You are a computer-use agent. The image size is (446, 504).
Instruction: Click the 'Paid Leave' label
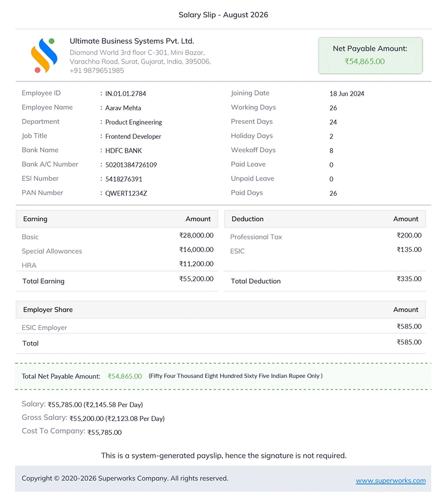[x=248, y=164]
